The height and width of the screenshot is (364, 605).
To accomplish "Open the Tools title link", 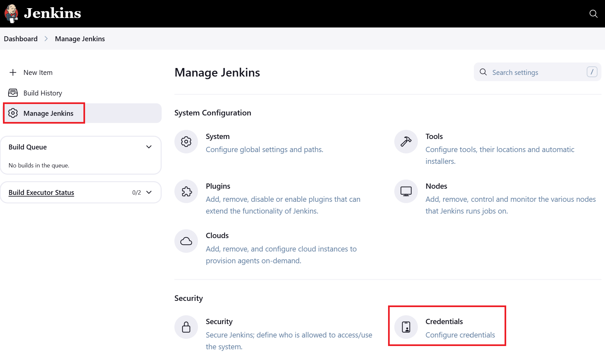I will pyautogui.click(x=434, y=136).
